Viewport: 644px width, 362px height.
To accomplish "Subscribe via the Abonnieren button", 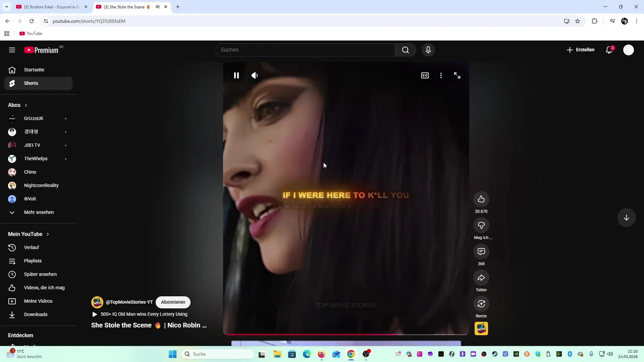I will [173, 302].
